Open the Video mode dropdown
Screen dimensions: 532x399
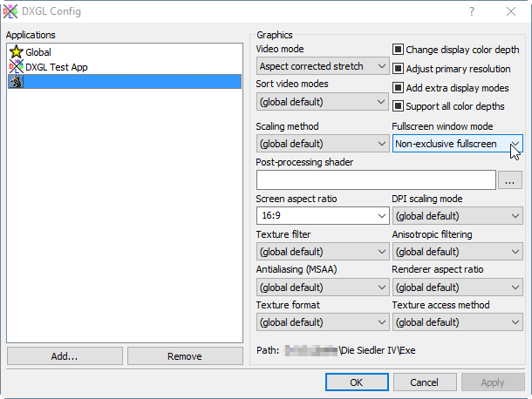323,66
